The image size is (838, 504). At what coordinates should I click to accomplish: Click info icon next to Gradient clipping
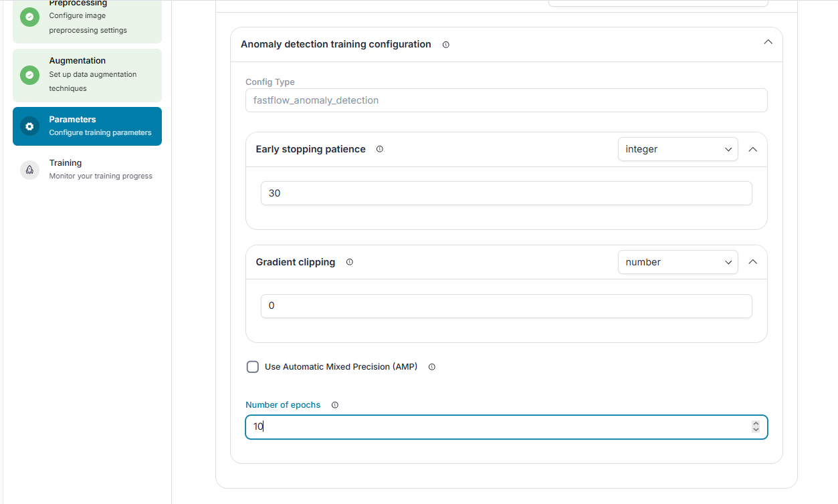click(x=350, y=262)
